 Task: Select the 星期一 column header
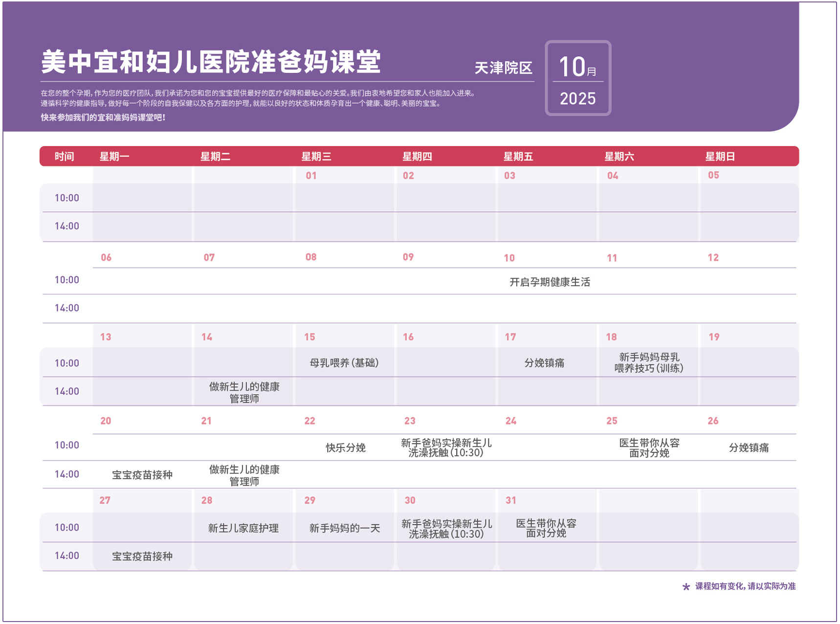click(114, 156)
